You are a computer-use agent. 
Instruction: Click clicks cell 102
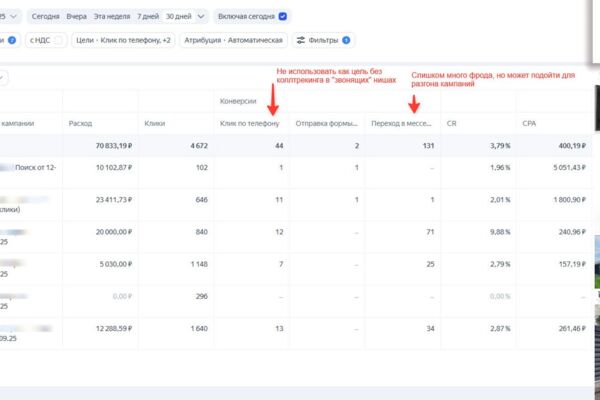(202, 167)
